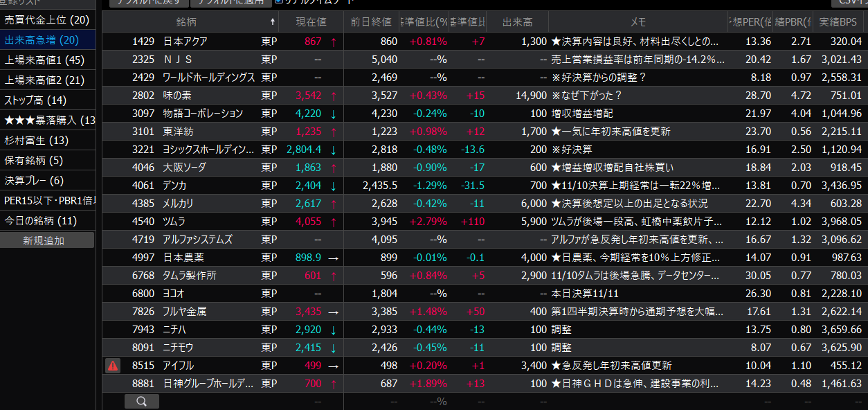Open the 売買代金上位 (20) list
The height and width of the screenshot is (410, 868).
pos(47,21)
